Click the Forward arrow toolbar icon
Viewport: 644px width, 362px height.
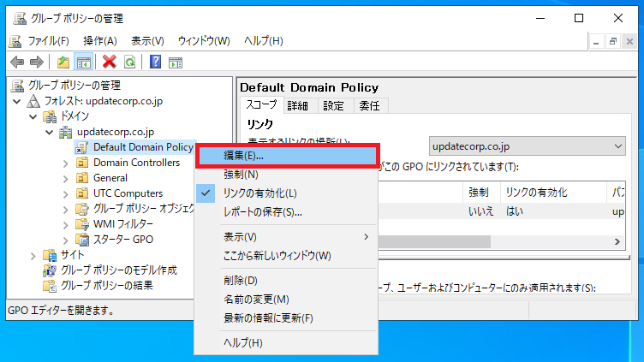coord(36,62)
